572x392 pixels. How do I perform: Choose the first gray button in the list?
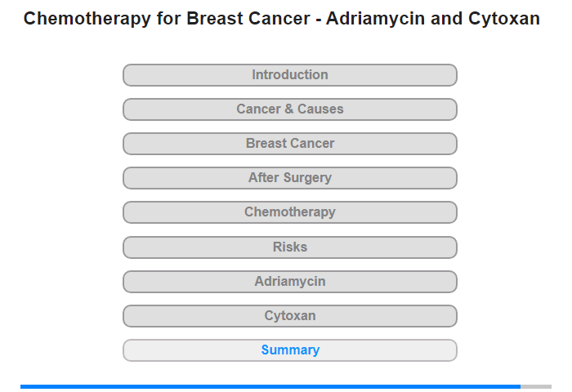[290, 75]
